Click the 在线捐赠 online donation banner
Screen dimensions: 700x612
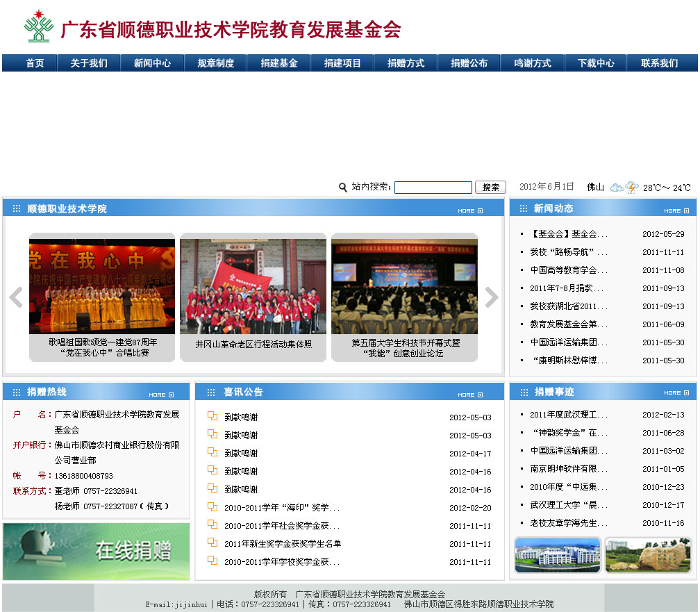[x=97, y=552]
